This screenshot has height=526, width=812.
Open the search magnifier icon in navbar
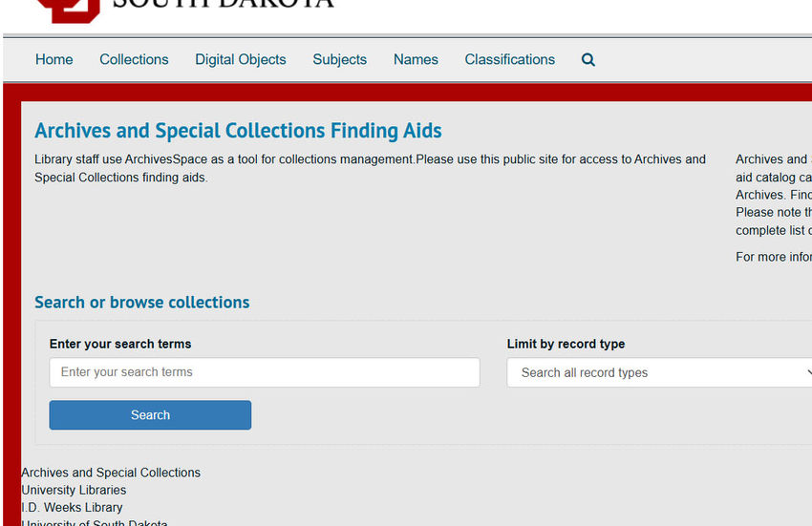[x=588, y=59]
